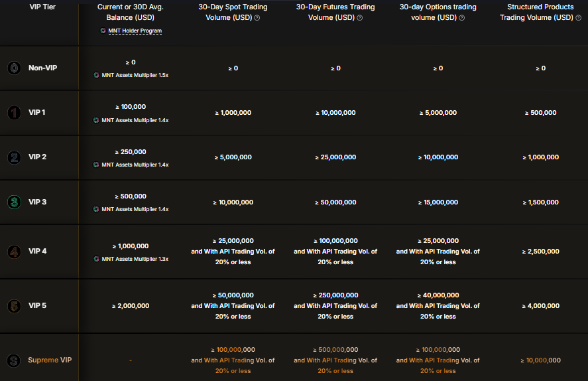
Task: Click Supreme VIP futures volume ≥ 500,000,000
Action: click(x=335, y=350)
